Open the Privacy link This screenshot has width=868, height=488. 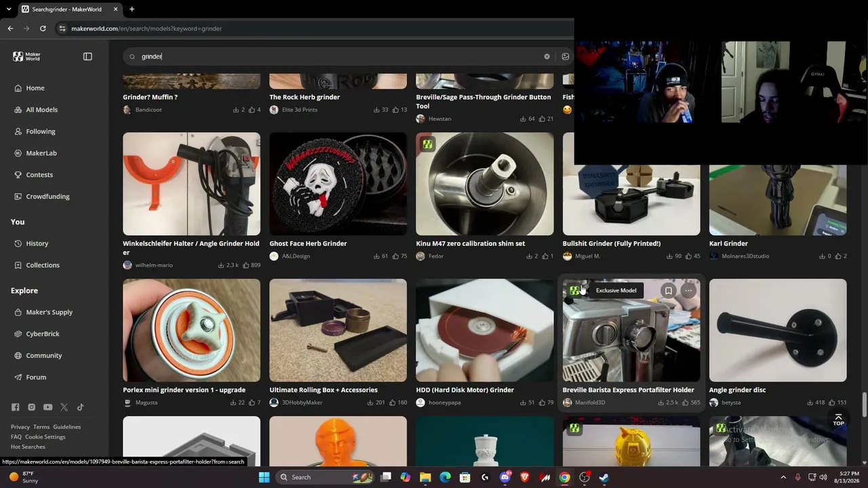20,427
